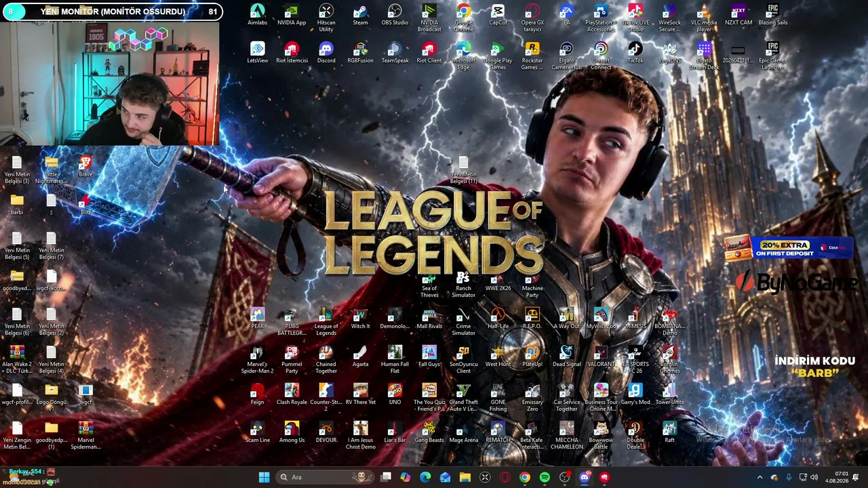Image resolution: width=868 pixels, height=488 pixels.
Task: Select the Alan Wake 2 desktop shortcut
Action: click(17, 360)
